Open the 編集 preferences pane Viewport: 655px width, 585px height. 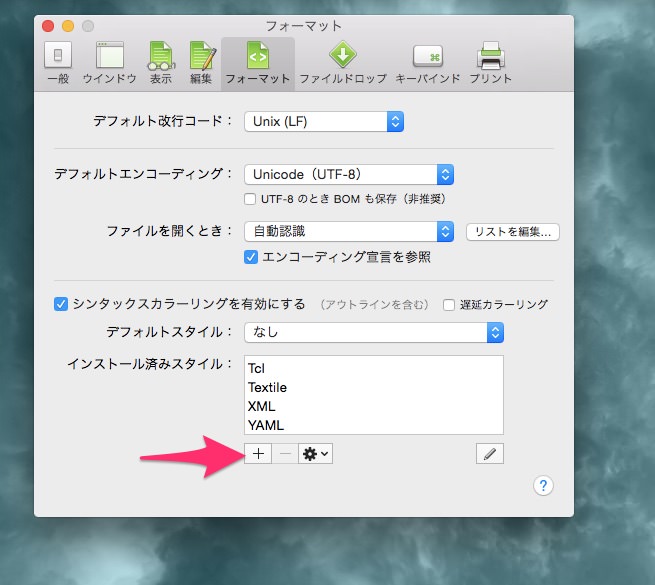click(201, 63)
